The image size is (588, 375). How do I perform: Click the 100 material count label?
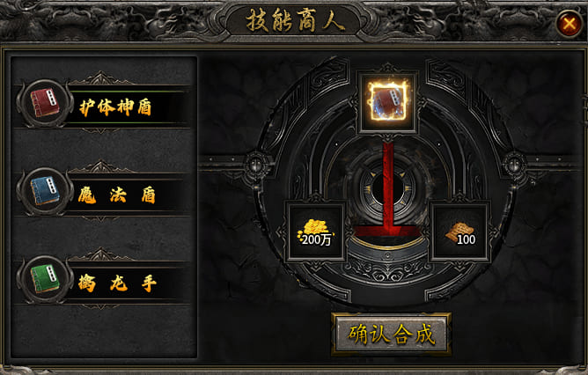pyautogui.click(x=467, y=239)
